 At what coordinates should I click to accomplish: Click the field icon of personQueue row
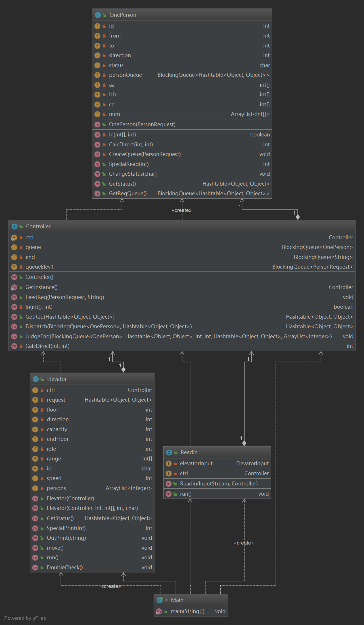click(97, 75)
